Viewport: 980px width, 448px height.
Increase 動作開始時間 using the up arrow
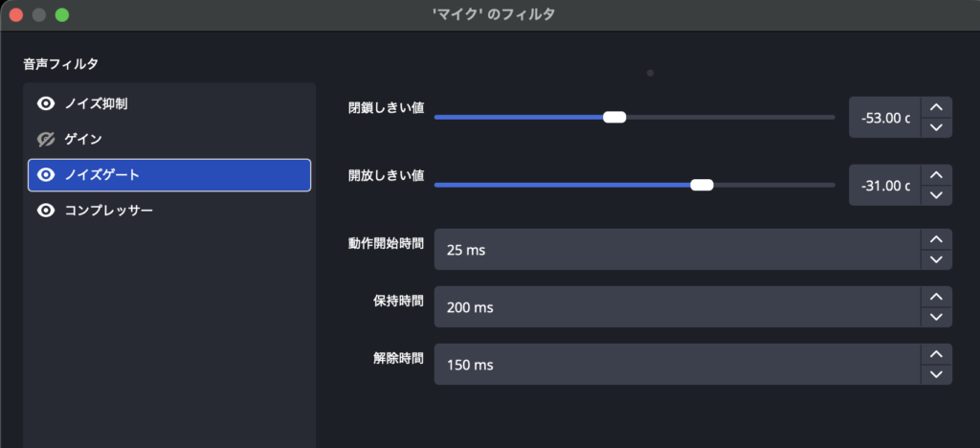tap(935, 239)
